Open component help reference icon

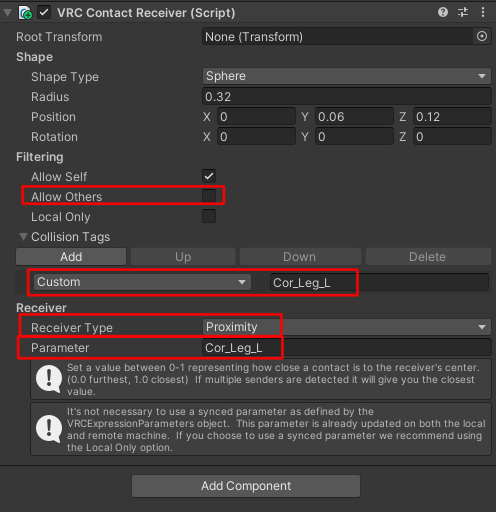(x=443, y=12)
